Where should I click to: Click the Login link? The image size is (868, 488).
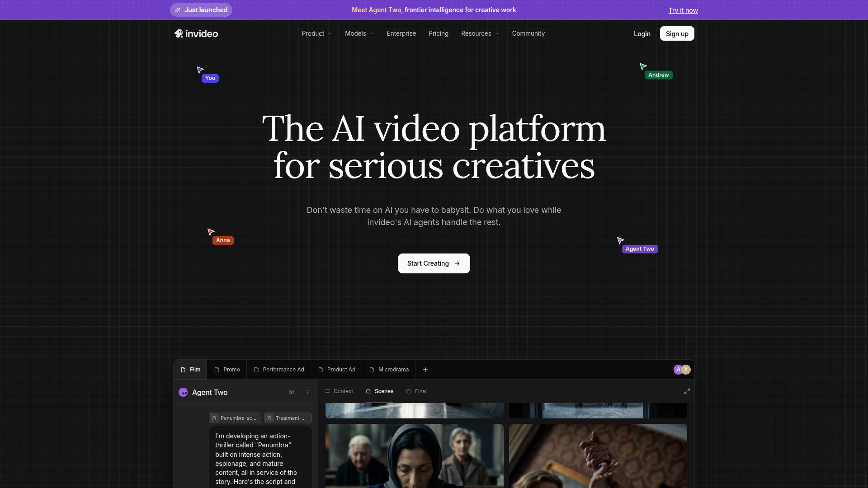click(642, 34)
